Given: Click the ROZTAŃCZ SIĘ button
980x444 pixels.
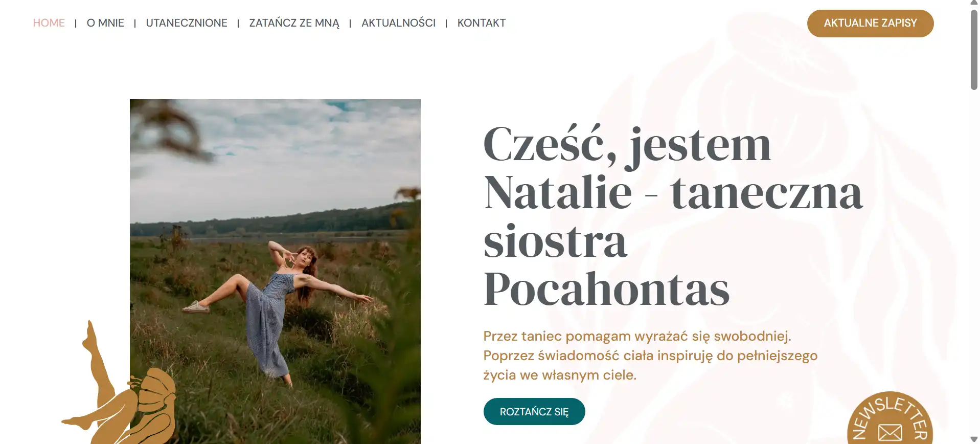Looking at the screenshot, I should (x=534, y=411).
